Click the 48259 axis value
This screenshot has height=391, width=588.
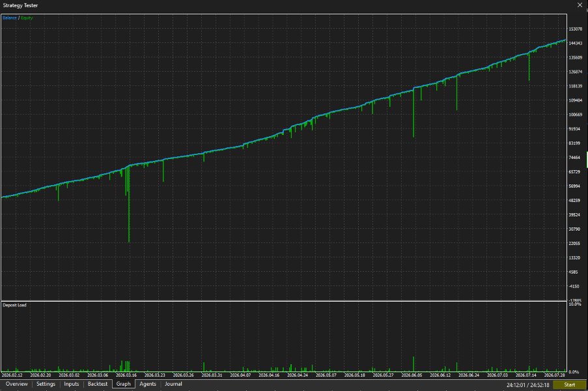574,200
